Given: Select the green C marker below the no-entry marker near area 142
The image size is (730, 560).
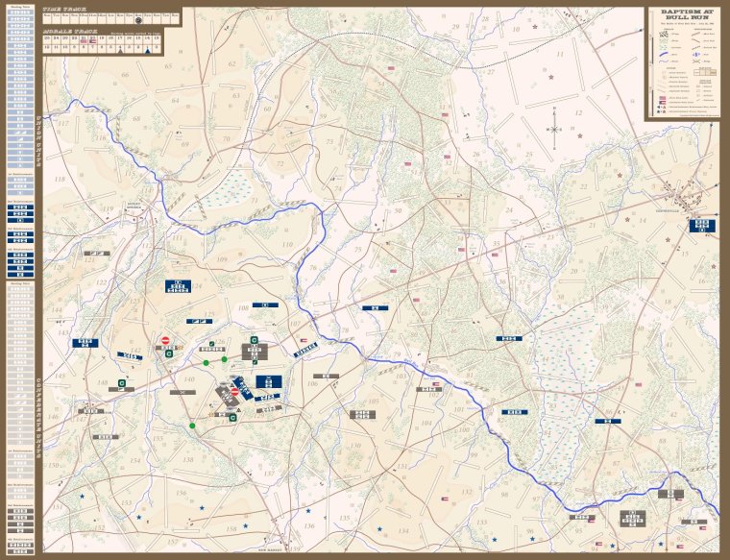Looking at the screenshot, I should tap(169, 353).
